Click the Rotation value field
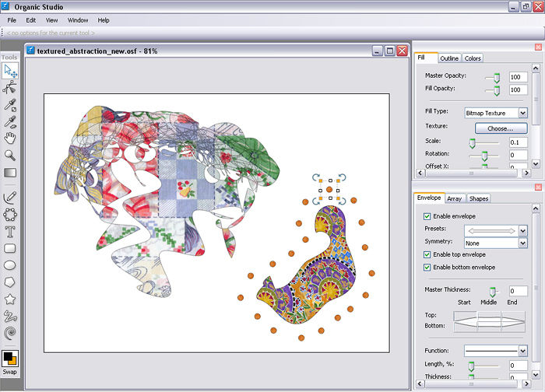Viewport: 545px width, 392px height. [x=518, y=155]
